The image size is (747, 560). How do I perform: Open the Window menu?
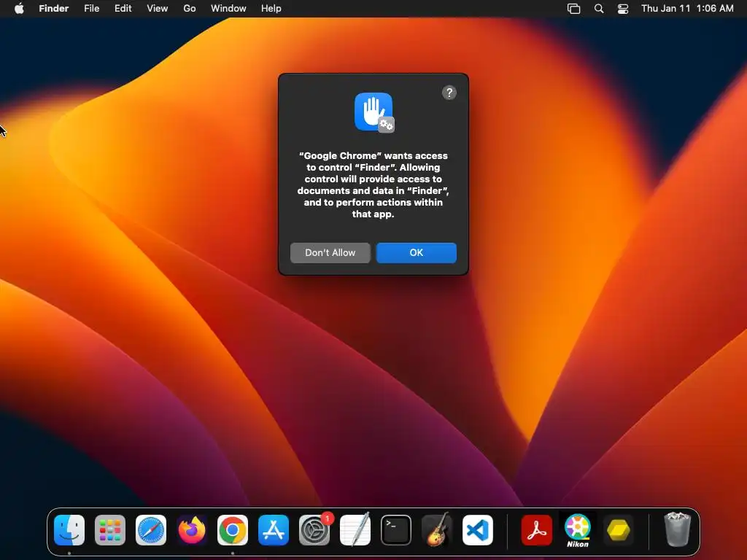(x=228, y=9)
